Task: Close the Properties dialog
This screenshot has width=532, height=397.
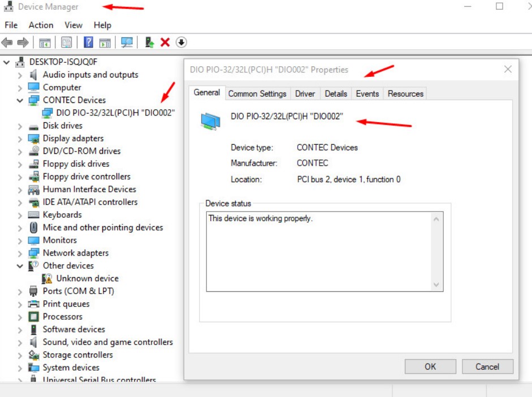Action: click(508, 69)
